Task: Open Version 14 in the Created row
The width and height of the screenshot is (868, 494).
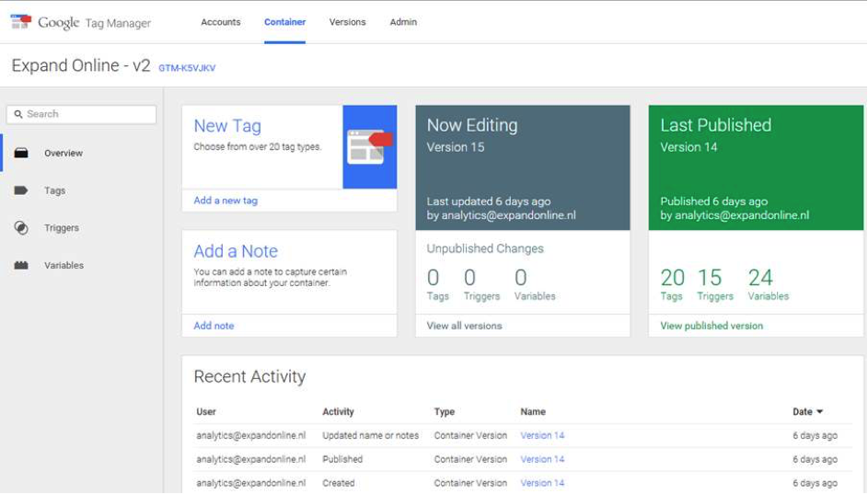Action: click(x=542, y=483)
